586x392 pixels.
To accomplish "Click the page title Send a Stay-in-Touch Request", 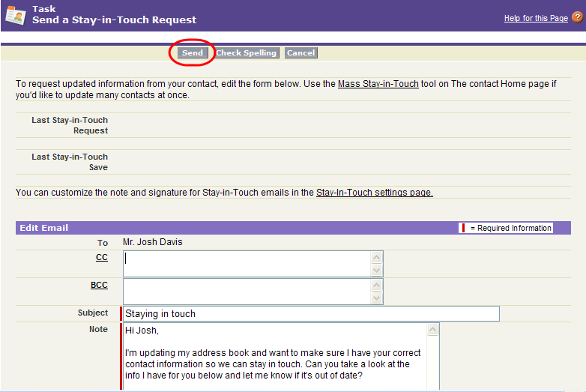I will click(x=114, y=19).
